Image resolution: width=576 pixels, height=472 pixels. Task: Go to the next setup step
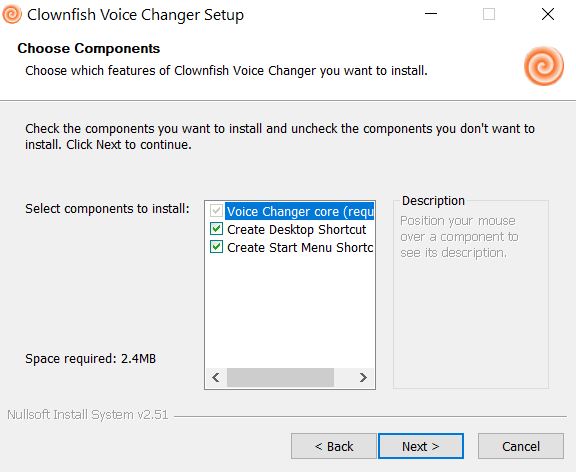tap(421, 446)
